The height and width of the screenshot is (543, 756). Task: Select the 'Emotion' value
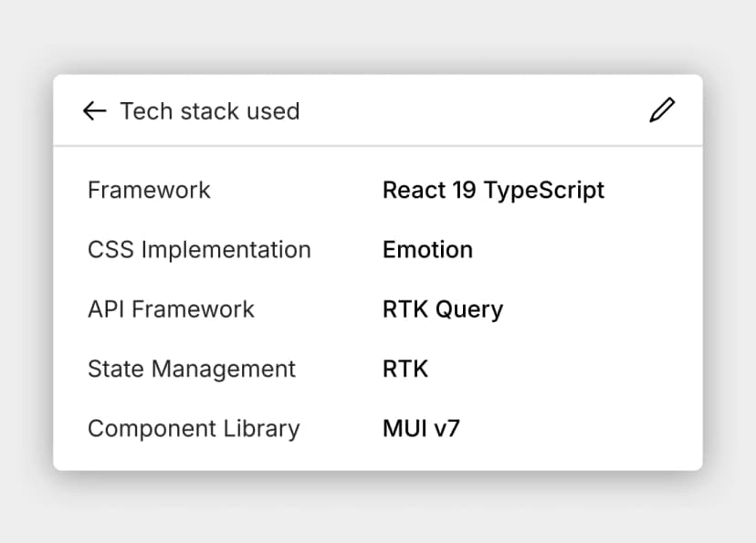click(x=427, y=249)
